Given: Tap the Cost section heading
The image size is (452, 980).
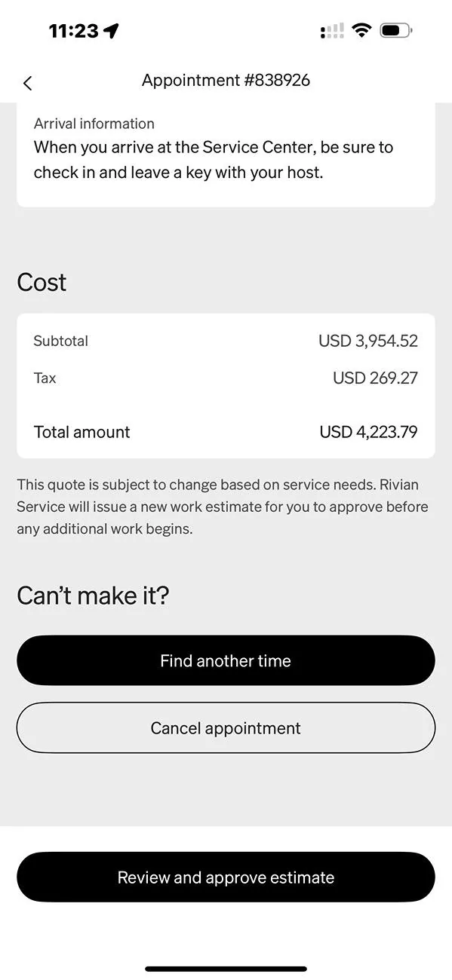Looking at the screenshot, I should [42, 282].
